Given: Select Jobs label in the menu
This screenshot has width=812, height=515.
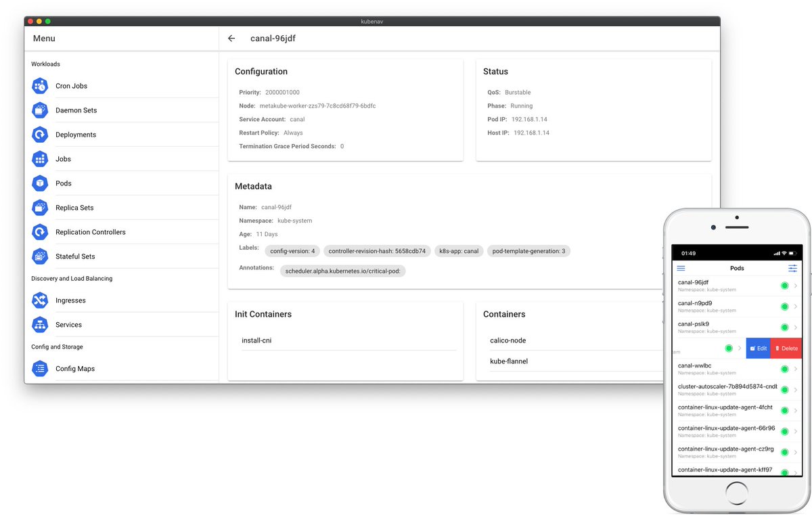Looking at the screenshot, I should pos(63,159).
